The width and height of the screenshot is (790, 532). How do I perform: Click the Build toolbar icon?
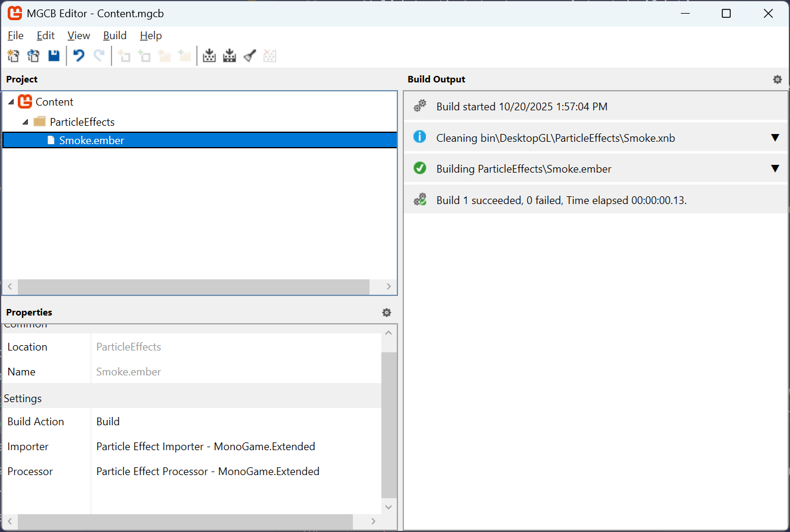(209, 56)
